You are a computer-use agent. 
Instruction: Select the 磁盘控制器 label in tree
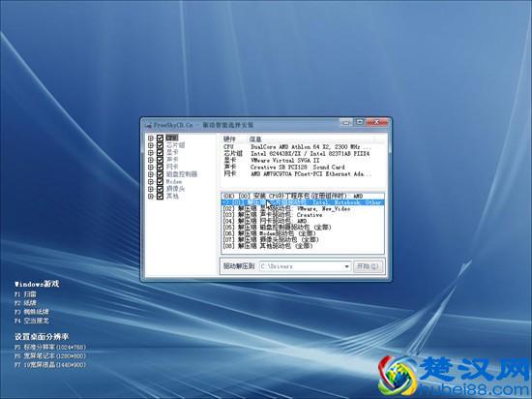182,174
